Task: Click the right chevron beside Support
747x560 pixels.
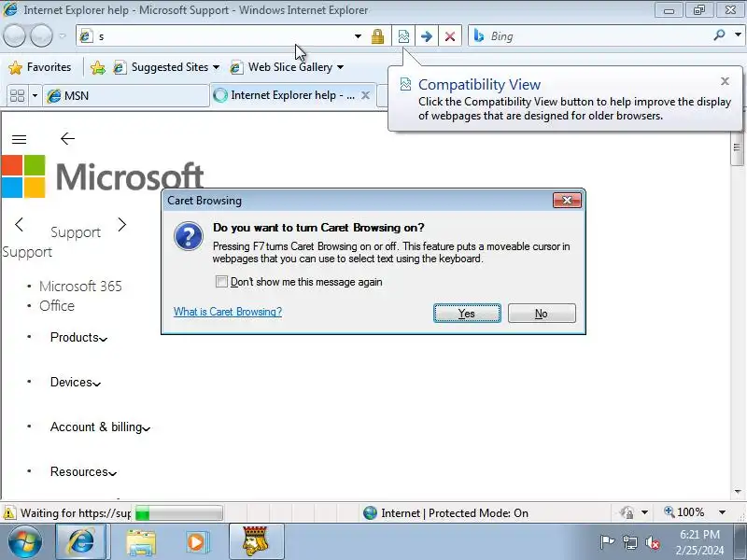Action: click(x=122, y=224)
